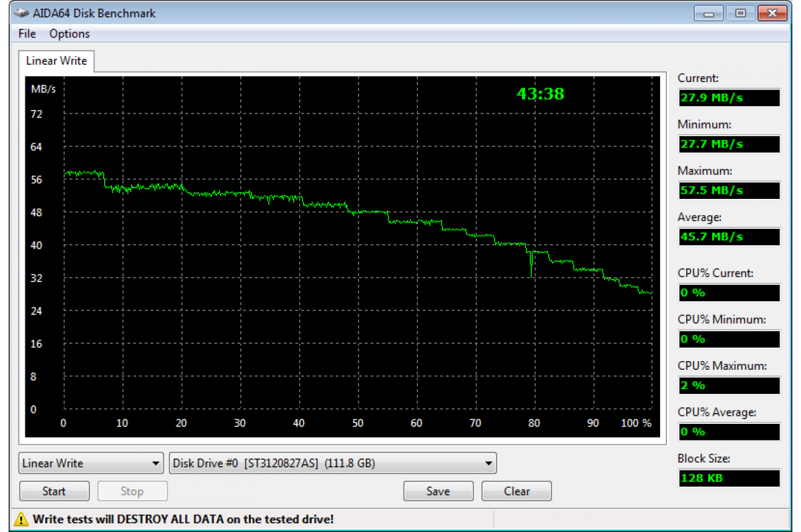The width and height of the screenshot is (801, 532).
Task: Click the MB/s axis label on the graph
Action: tap(43, 89)
